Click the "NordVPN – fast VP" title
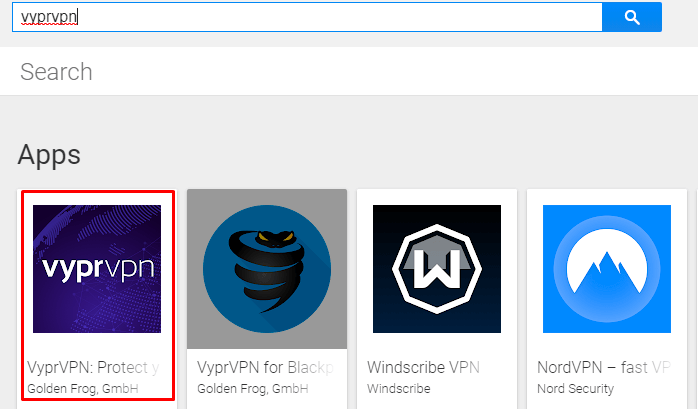698x409 pixels. click(604, 368)
